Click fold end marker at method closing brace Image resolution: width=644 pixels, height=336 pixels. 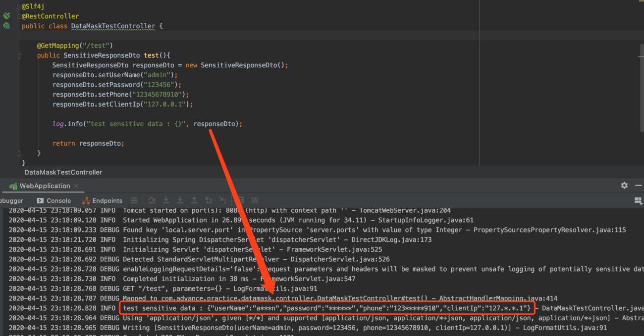[x=19, y=153]
